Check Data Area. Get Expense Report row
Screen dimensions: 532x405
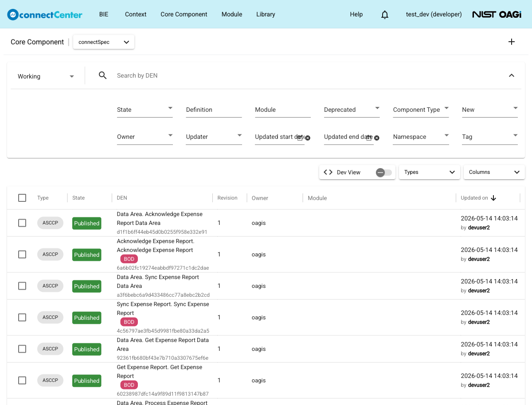[x=22, y=349]
